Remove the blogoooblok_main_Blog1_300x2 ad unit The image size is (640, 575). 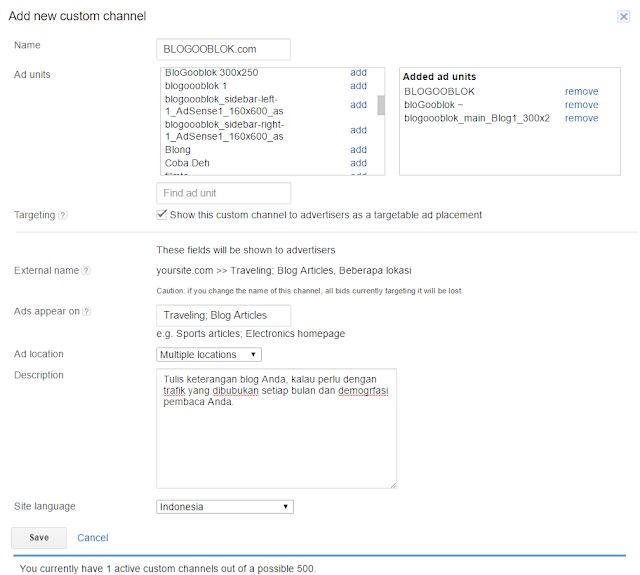point(581,118)
